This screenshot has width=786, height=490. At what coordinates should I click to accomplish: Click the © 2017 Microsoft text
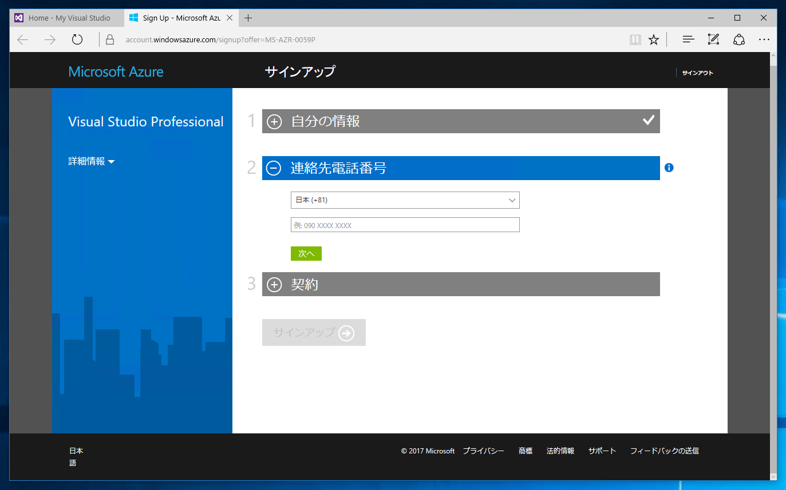[428, 451]
